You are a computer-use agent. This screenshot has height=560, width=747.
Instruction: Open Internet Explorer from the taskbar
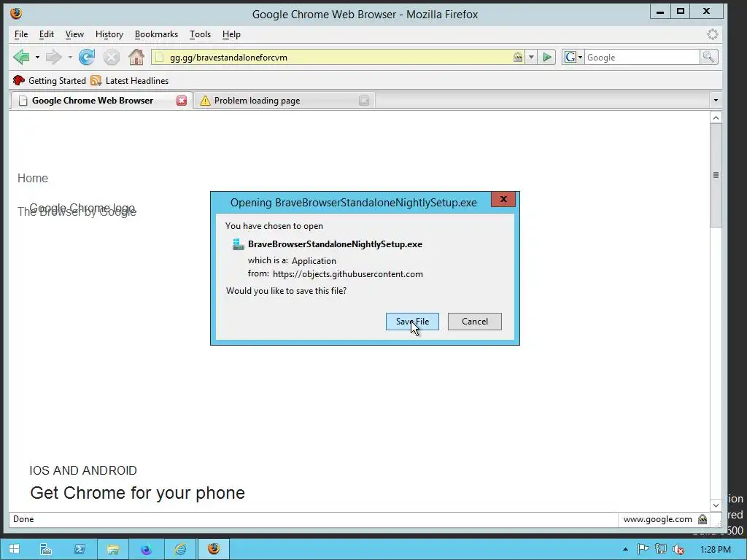tap(180, 549)
